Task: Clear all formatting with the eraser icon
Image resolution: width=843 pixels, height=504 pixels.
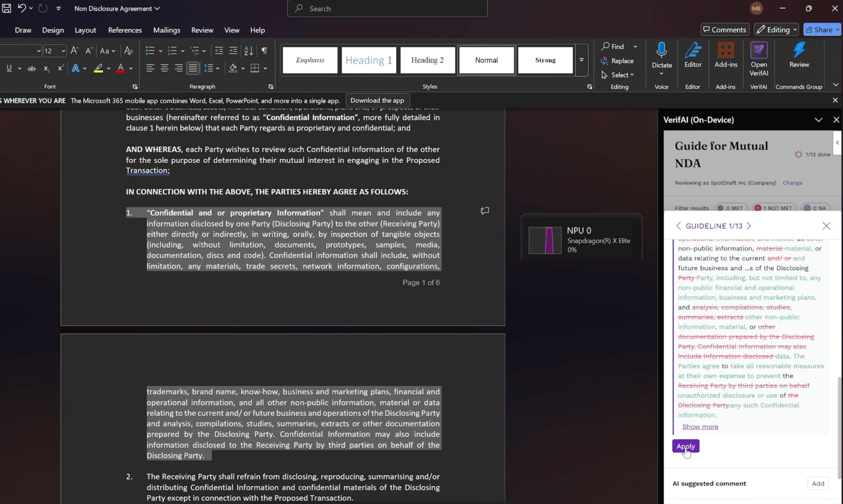Action: click(128, 50)
